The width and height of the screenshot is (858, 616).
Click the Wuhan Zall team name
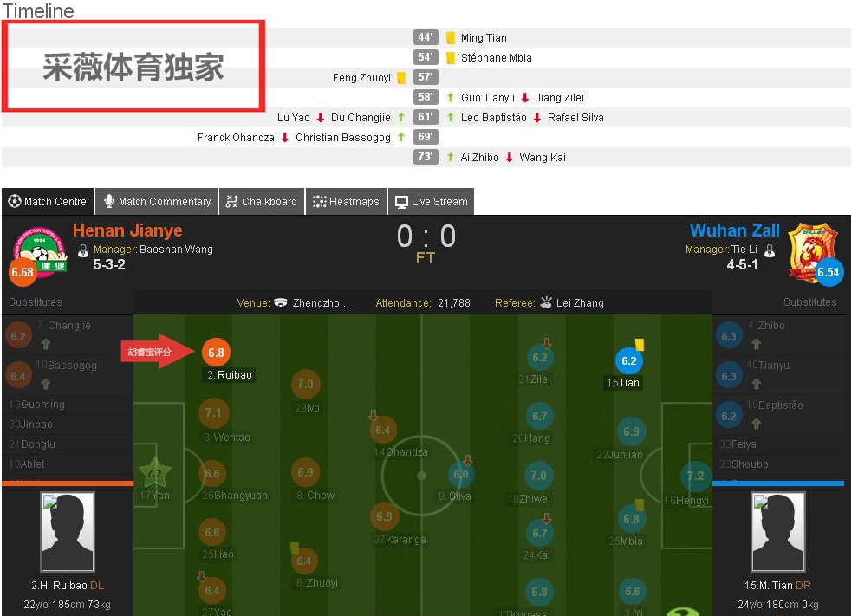[734, 230]
